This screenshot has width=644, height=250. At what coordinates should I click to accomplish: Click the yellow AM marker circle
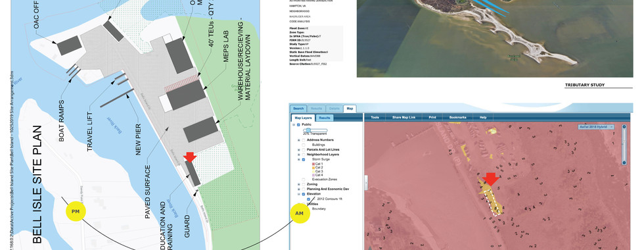300,213
